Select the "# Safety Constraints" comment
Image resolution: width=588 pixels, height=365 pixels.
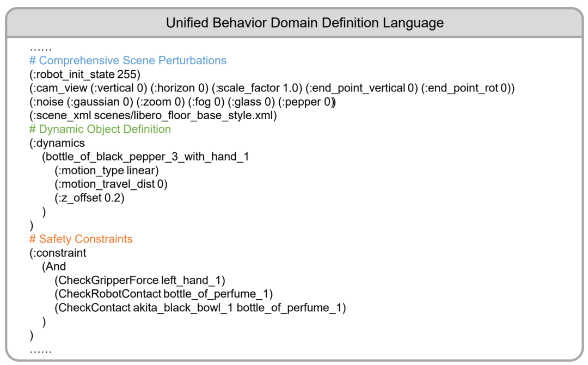pos(81,239)
